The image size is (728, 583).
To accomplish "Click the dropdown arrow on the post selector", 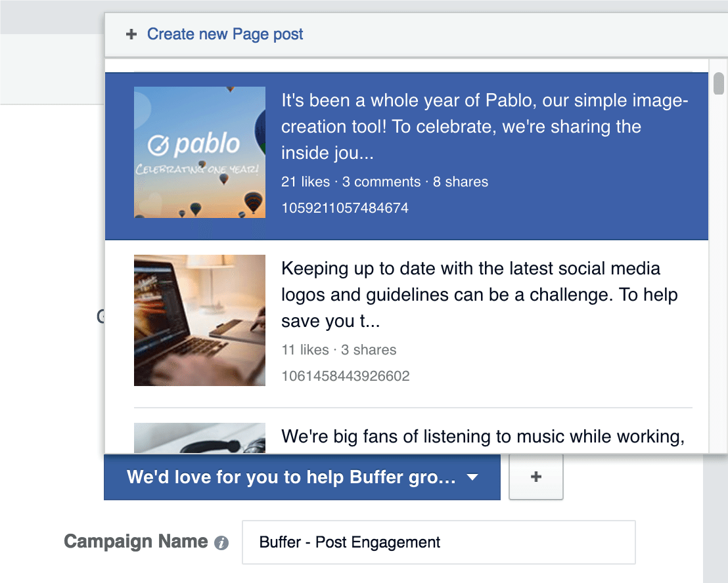I will tap(472, 478).
